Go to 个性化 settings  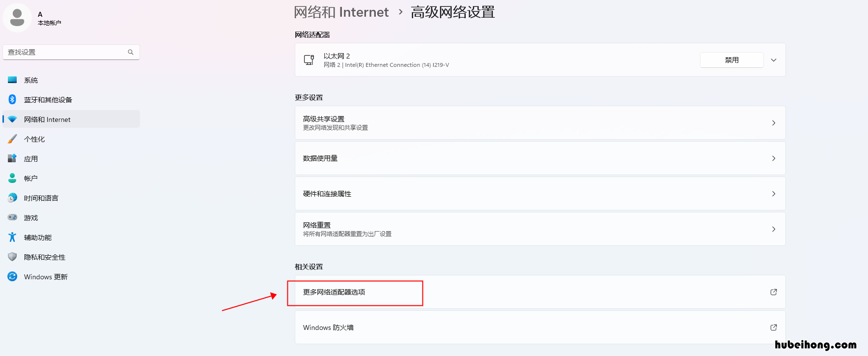[71, 139]
